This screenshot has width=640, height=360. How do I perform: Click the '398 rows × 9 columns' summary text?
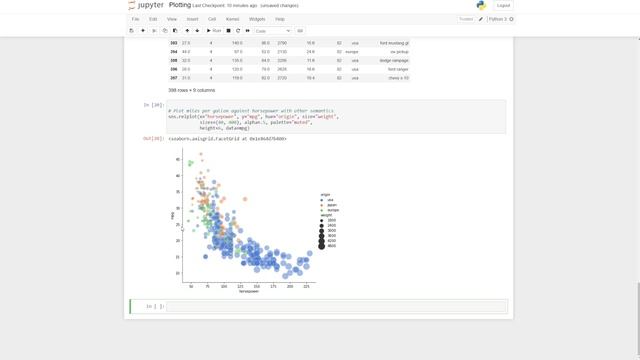pyautogui.click(x=191, y=90)
